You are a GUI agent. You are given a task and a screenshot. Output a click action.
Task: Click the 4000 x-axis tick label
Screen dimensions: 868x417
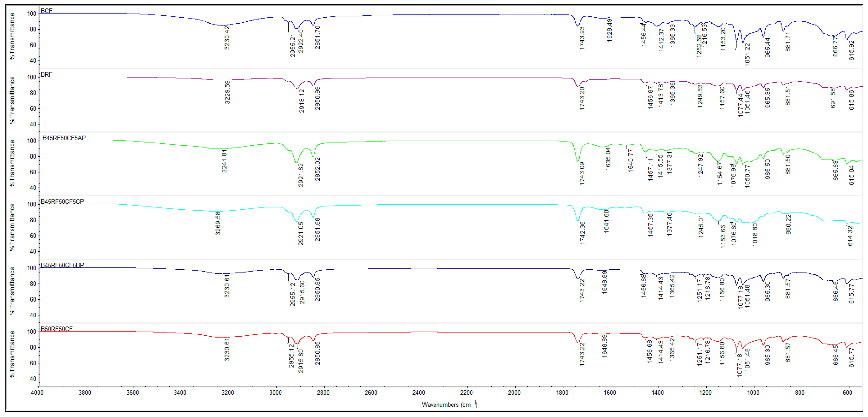(37, 393)
